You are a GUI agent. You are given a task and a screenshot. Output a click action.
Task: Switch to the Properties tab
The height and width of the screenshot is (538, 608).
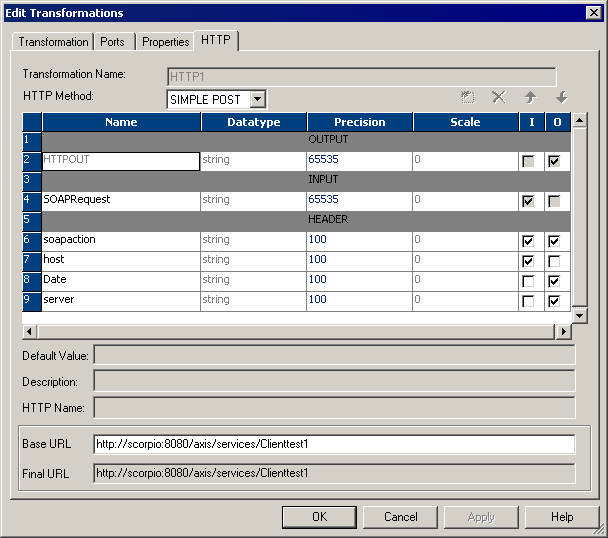(166, 42)
